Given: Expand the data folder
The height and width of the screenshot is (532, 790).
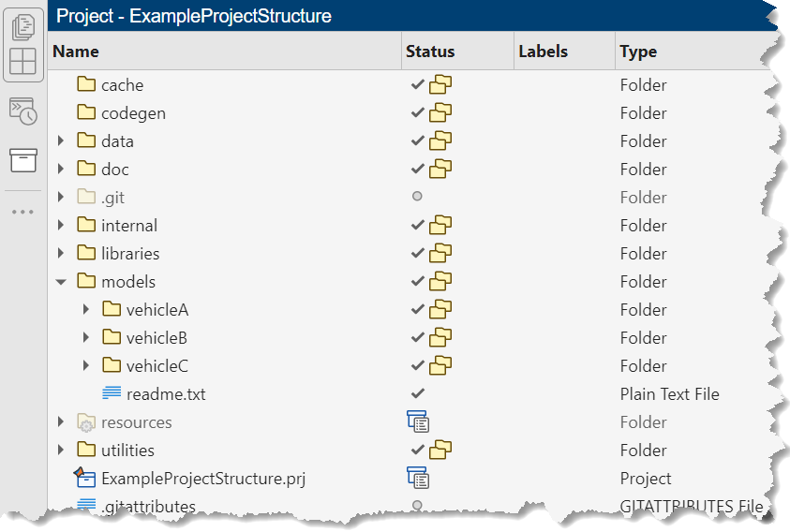Looking at the screenshot, I should tap(61, 141).
